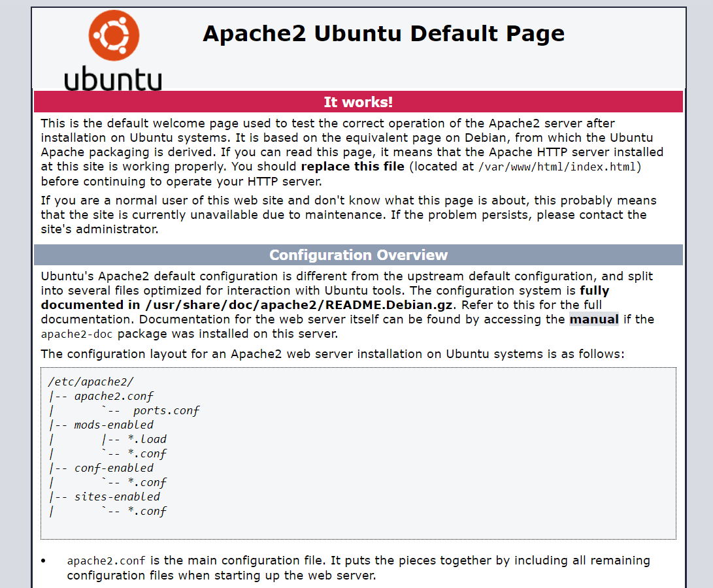Click the black "ubuntu" wordmark below the logo
Screen dimensions: 713x588
(x=113, y=78)
